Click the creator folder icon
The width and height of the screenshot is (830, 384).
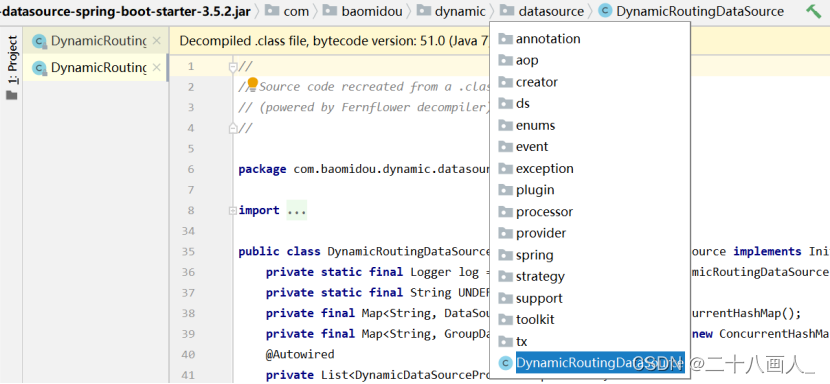pos(506,82)
